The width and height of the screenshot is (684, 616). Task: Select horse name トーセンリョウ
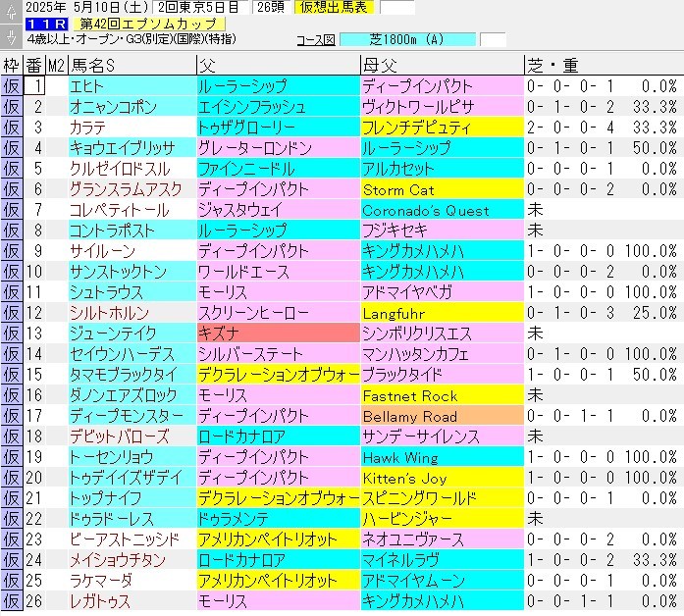click(132, 457)
